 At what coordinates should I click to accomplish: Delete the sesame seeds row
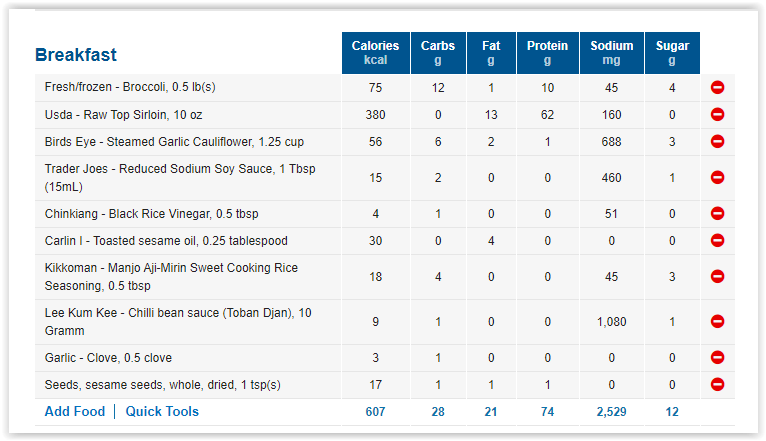(717, 384)
